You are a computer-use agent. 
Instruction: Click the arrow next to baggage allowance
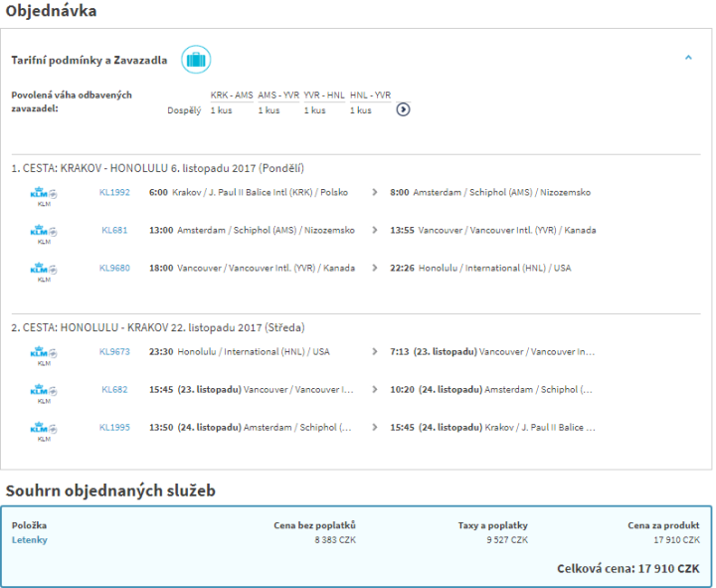click(403, 109)
